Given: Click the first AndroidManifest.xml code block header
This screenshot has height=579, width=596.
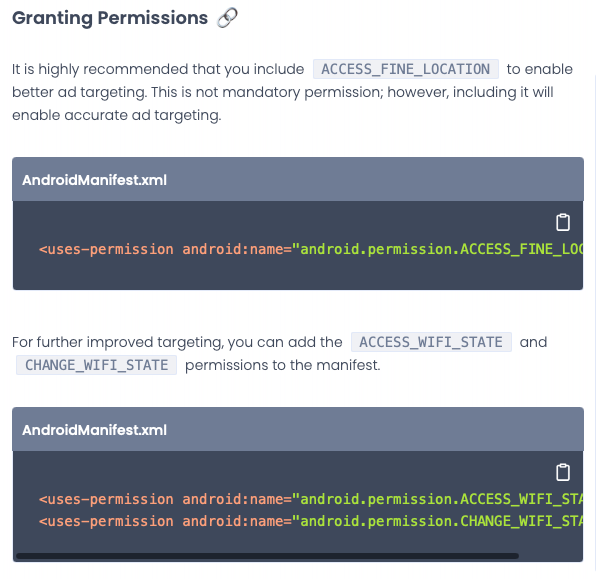Looking at the screenshot, I should [298, 179].
